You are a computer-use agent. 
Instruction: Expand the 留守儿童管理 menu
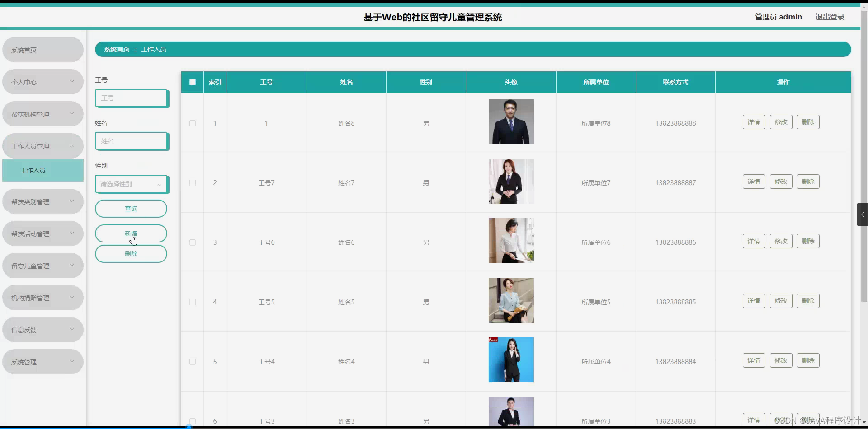point(42,266)
